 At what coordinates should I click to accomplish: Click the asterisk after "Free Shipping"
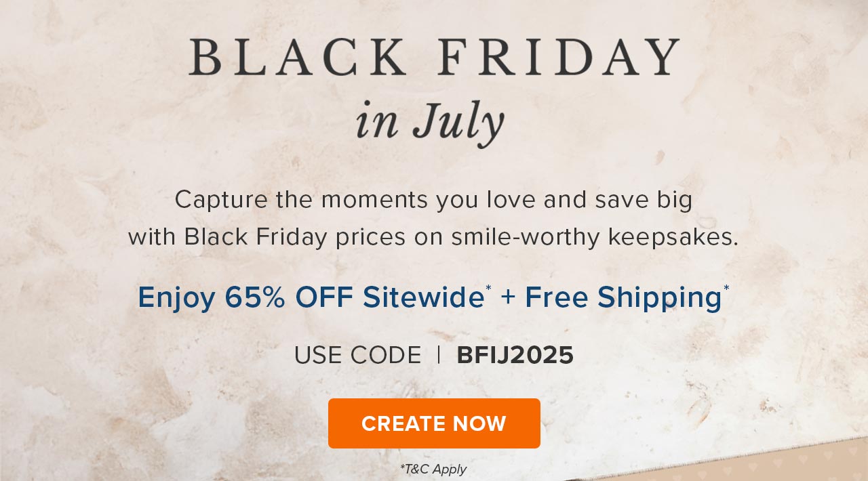pos(726,289)
